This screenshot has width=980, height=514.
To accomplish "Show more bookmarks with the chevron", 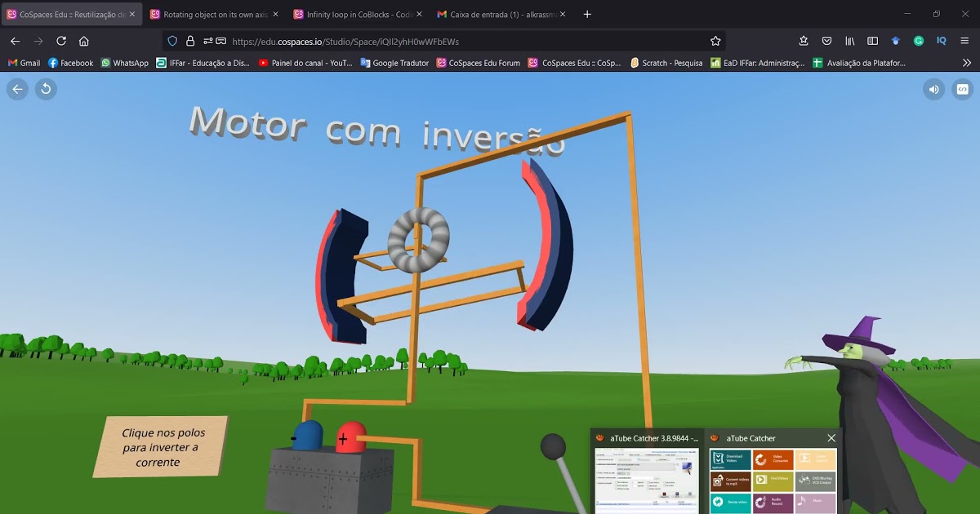I will click(x=967, y=63).
